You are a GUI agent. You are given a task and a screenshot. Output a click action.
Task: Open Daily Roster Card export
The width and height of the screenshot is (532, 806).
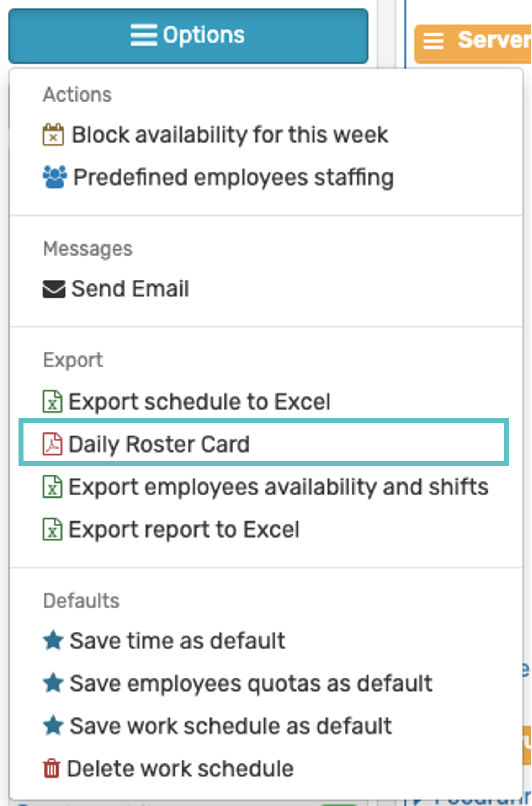159,444
